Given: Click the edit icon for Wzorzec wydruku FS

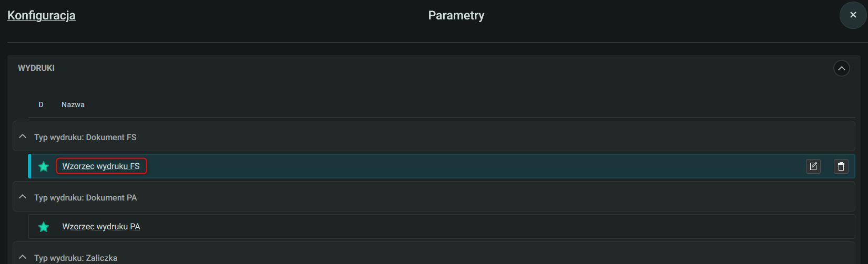Looking at the screenshot, I should pyautogui.click(x=813, y=166).
